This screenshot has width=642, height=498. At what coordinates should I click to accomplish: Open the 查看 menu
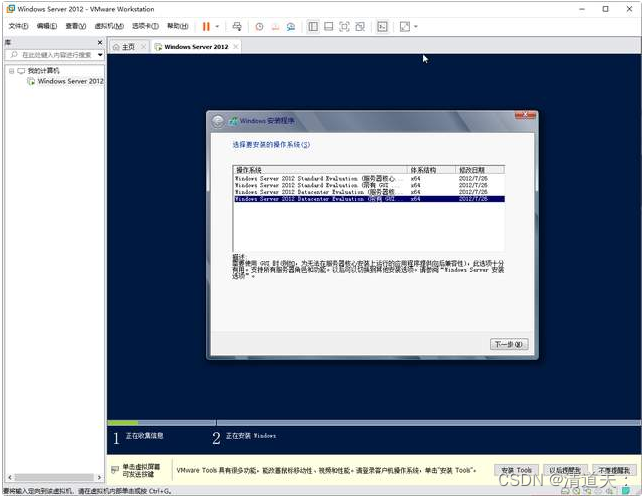pos(76,26)
